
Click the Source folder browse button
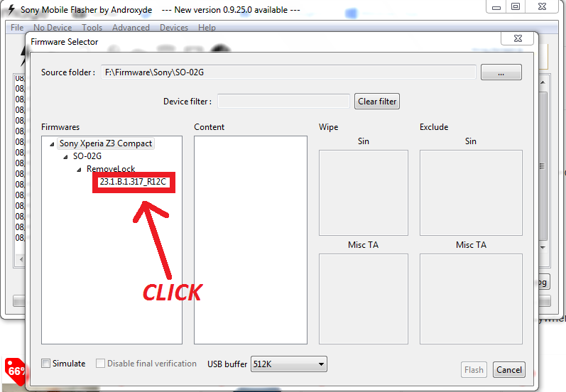point(501,72)
